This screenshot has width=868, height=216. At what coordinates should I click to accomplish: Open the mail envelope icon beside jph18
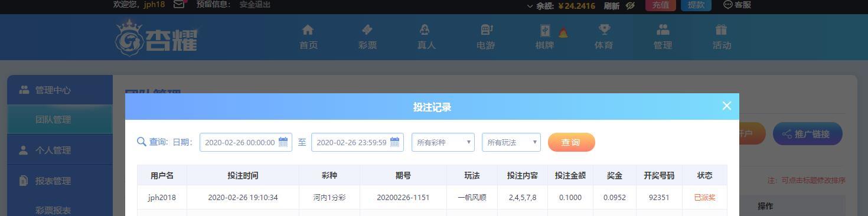point(180,5)
